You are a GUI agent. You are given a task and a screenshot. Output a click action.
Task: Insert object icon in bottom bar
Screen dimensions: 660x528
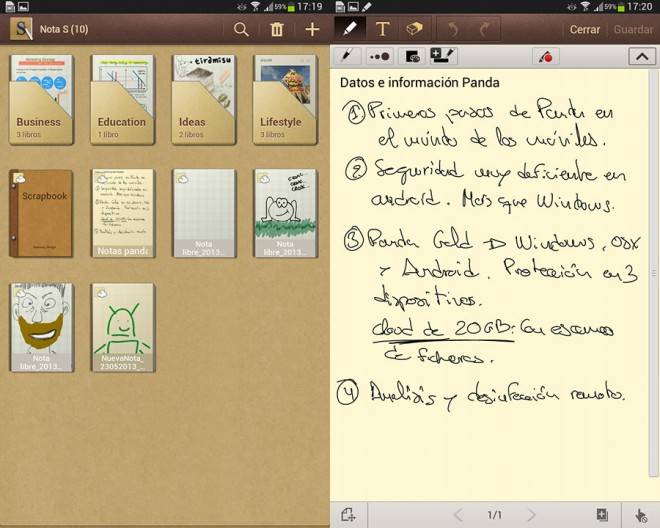[602, 515]
